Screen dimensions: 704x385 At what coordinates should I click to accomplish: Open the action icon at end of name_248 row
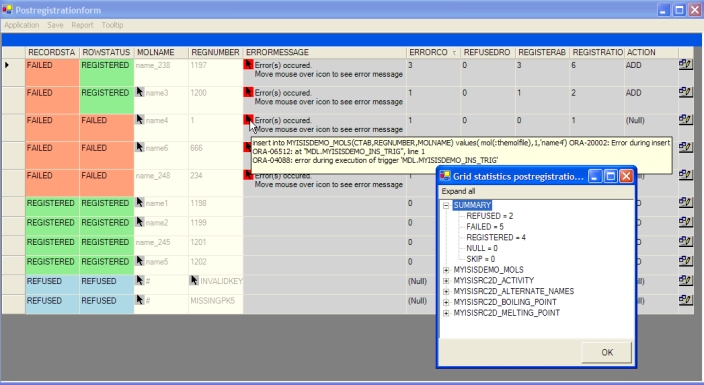click(685, 174)
